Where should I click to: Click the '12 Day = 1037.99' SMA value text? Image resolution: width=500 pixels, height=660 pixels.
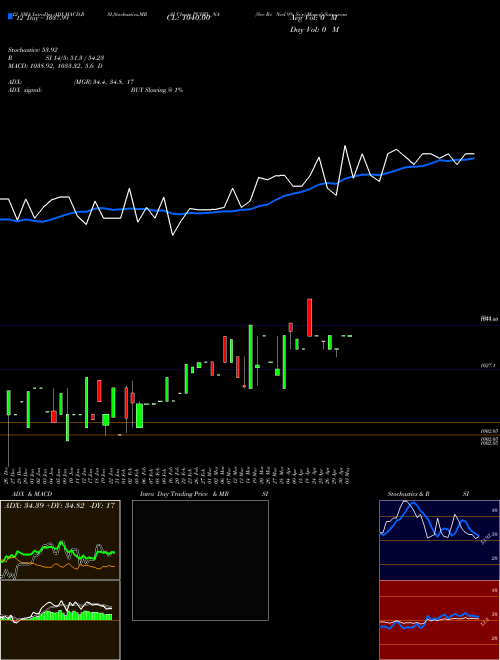click(41, 18)
